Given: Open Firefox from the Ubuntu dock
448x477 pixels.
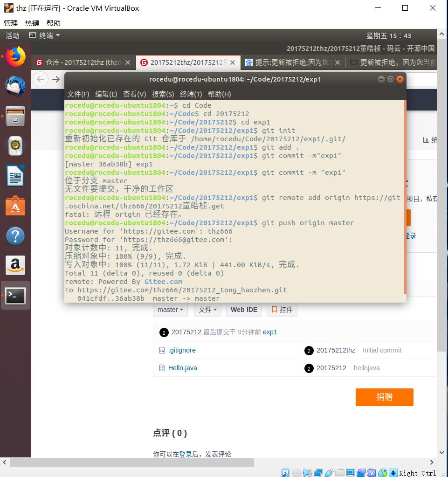Looking at the screenshot, I should (15, 56).
